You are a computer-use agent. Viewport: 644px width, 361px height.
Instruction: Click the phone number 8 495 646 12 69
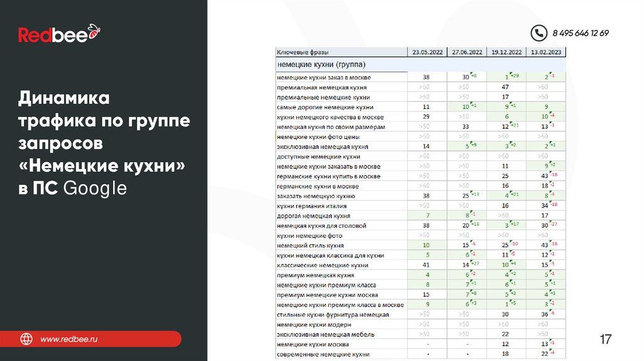coord(580,33)
